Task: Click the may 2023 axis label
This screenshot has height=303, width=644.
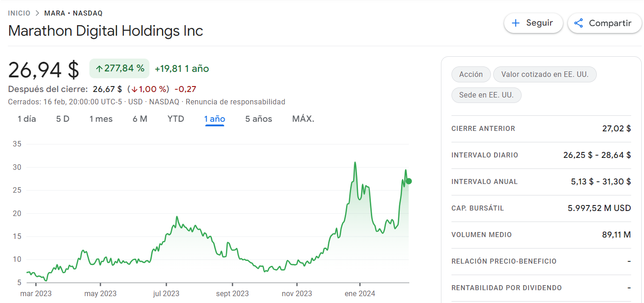Action: (x=100, y=293)
